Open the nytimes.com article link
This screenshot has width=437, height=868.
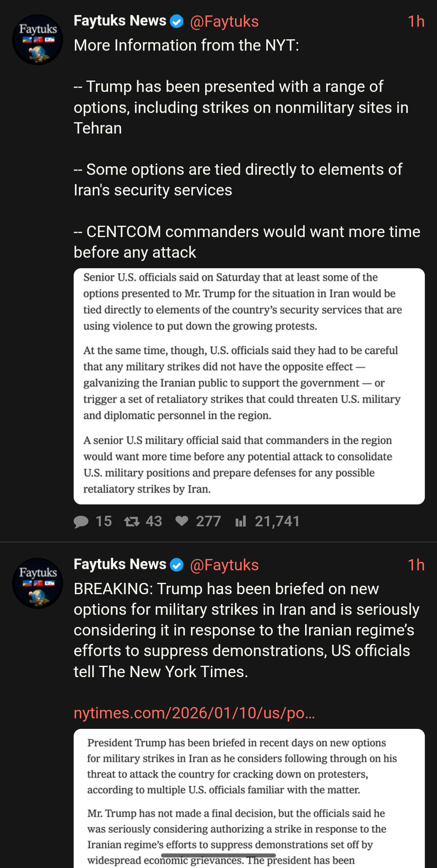pyautogui.click(x=194, y=713)
